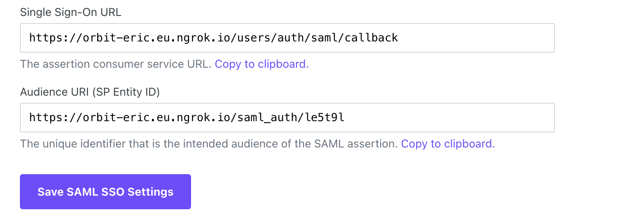Image resolution: width=644 pixels, height=220 pixels.
Task: Click the Single Sign-On URL input field
Action: (287, 38)
